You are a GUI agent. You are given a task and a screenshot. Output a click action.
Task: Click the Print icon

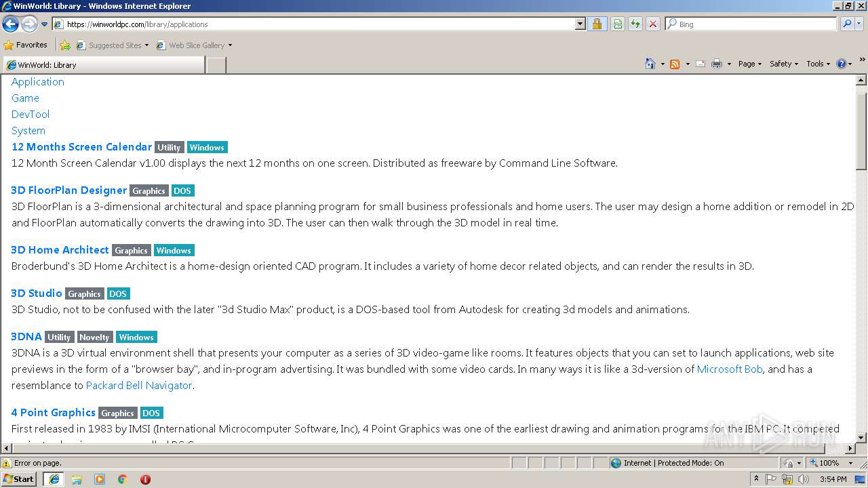tap(717, 64)
